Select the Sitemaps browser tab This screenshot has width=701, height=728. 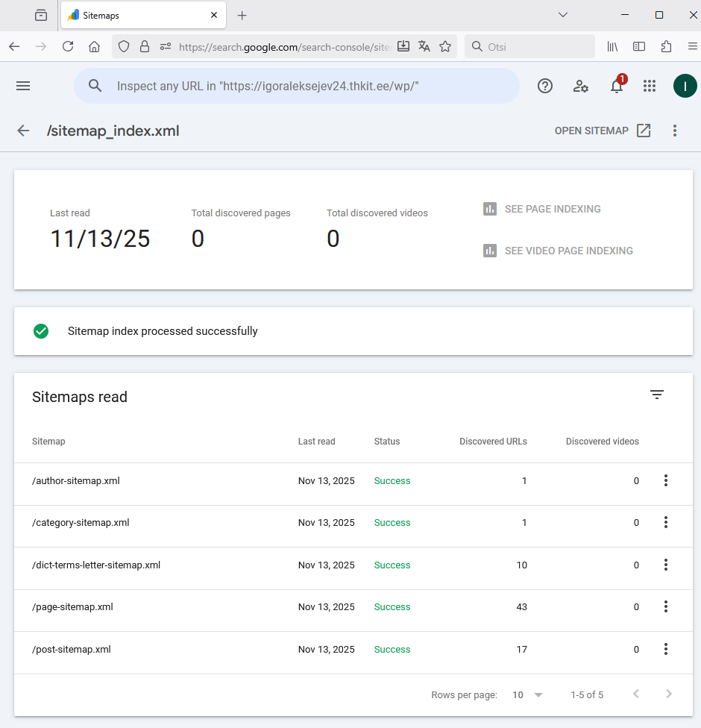point(134,15)
